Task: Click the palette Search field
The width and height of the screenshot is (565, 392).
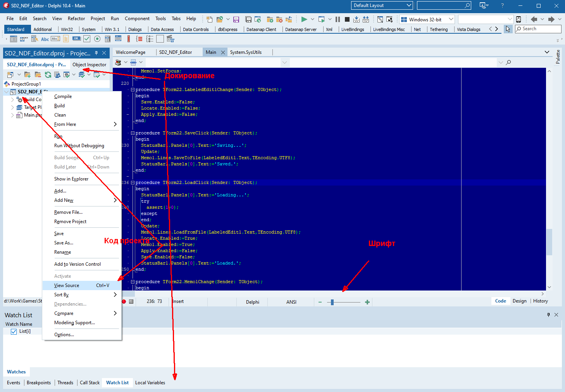Action: [x=538, y=29]
